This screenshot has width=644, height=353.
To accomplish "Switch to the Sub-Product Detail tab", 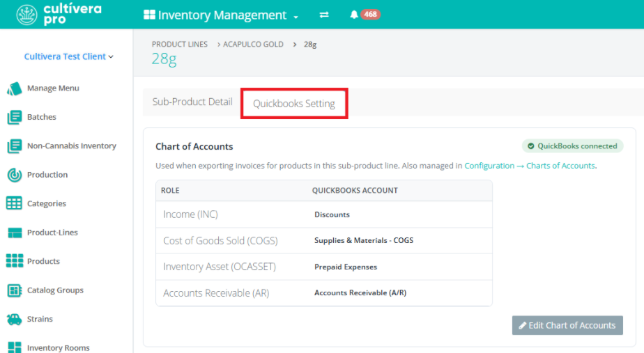I will tap(192, 102).
